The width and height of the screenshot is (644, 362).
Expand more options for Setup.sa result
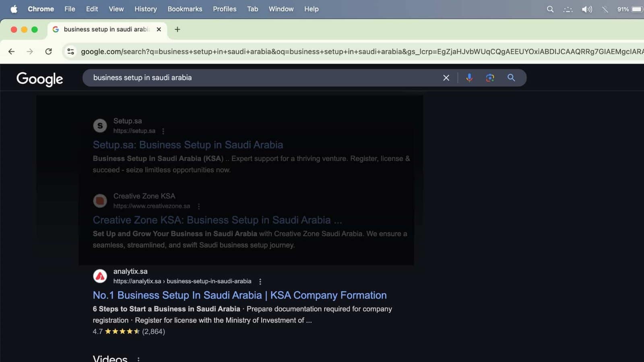[163, 131]
